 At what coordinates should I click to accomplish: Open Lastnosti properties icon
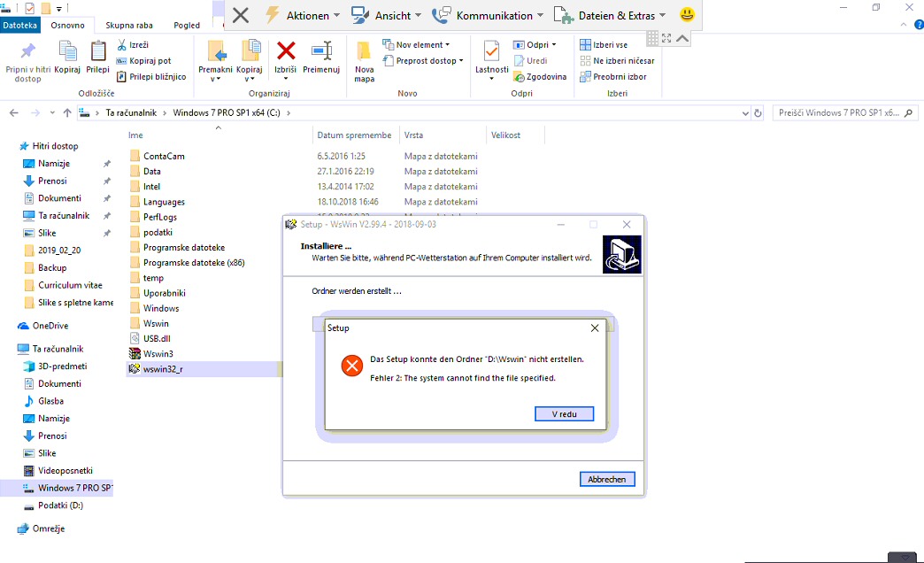491,51
